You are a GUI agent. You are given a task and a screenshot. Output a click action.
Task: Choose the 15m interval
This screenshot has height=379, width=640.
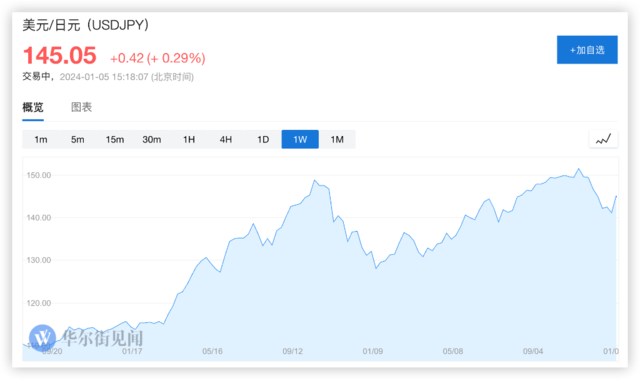pos(115,140)
